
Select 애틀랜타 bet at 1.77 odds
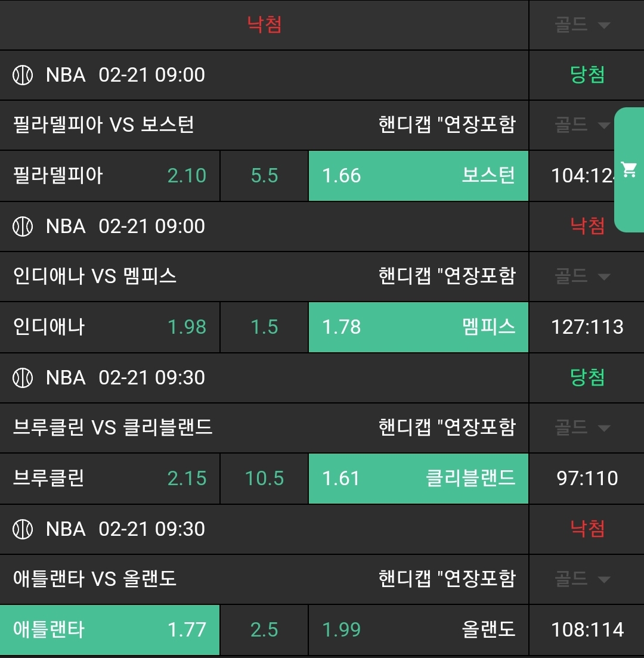110,630
